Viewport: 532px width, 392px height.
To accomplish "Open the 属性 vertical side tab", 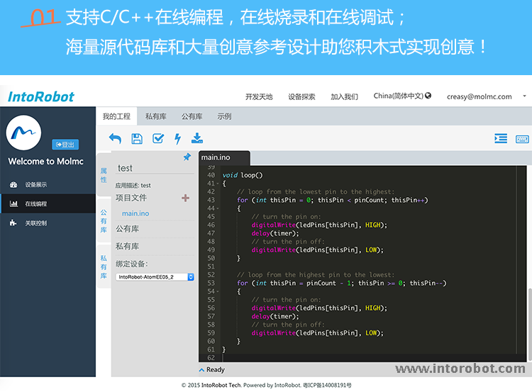I will pos(104,175).
